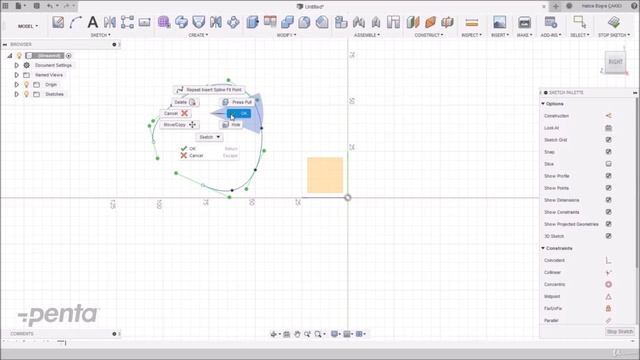Toggle the Sketch Grid checkbox
Image resolution: width=640 pixels, height=360 pixels.
pyautogui.click(x=608, y=140)
